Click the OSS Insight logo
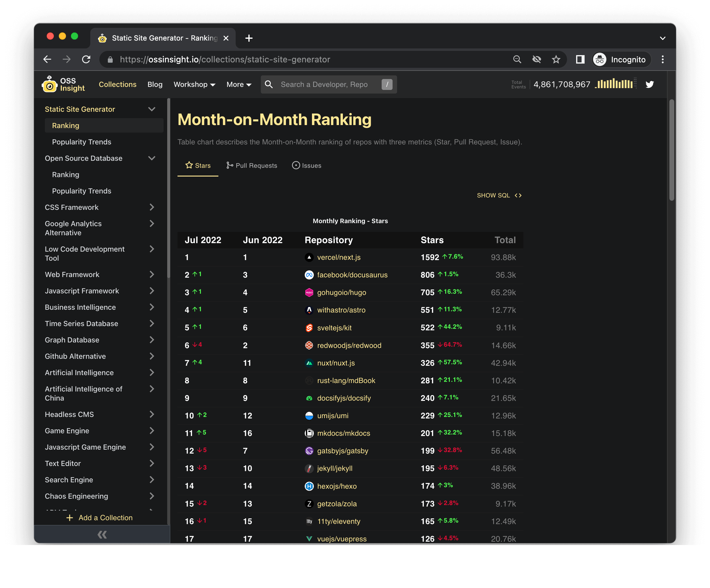This screenshot has height=588, width=710. coord(63,84)
